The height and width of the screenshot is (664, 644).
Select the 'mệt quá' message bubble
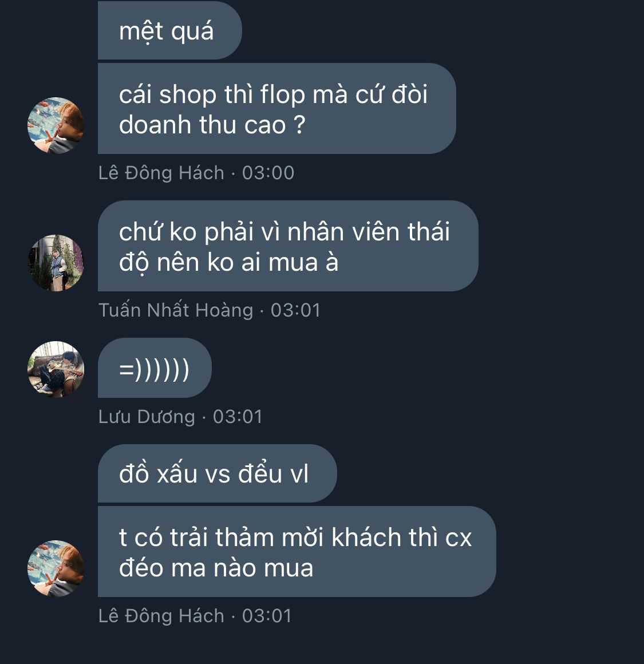click(170, 30)
